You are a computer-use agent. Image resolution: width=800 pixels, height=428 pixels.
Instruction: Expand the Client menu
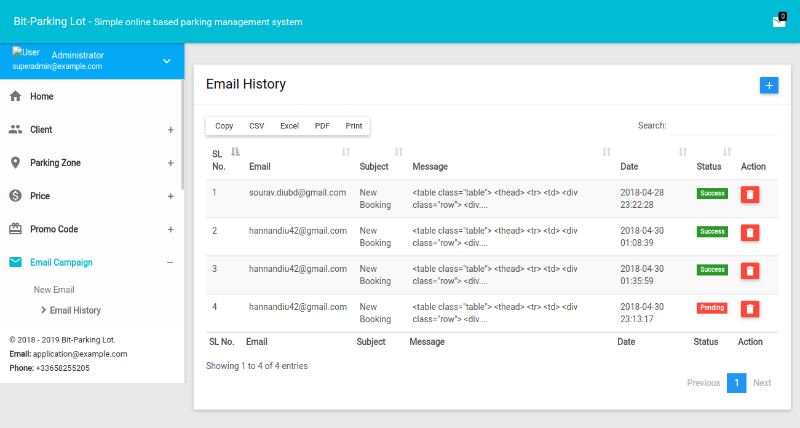coord(170,130)
